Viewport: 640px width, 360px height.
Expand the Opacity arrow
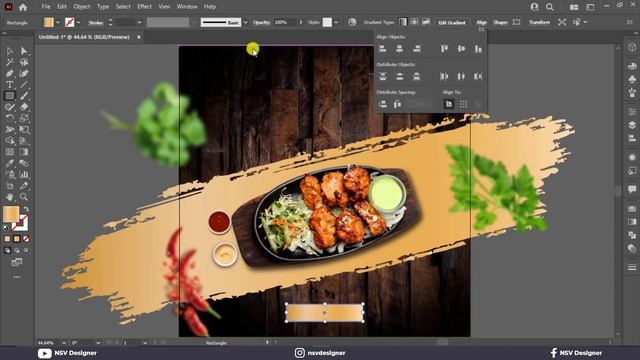pos(301,22)
